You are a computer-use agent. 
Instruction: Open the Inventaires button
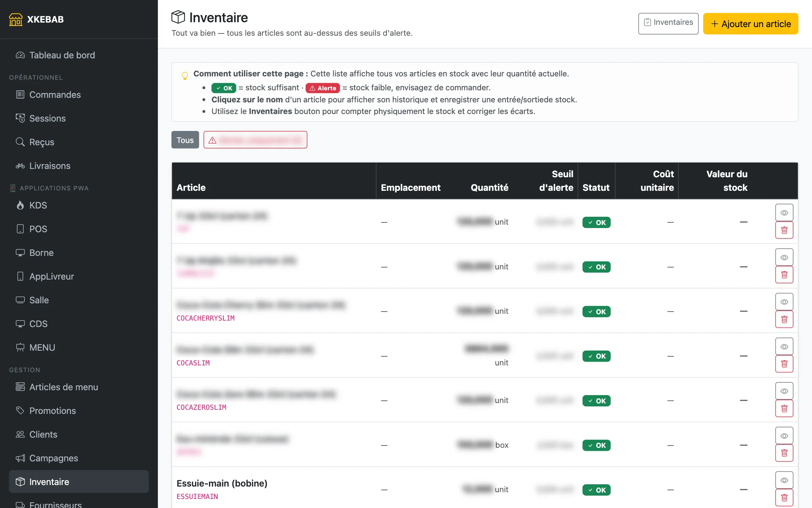668,24
